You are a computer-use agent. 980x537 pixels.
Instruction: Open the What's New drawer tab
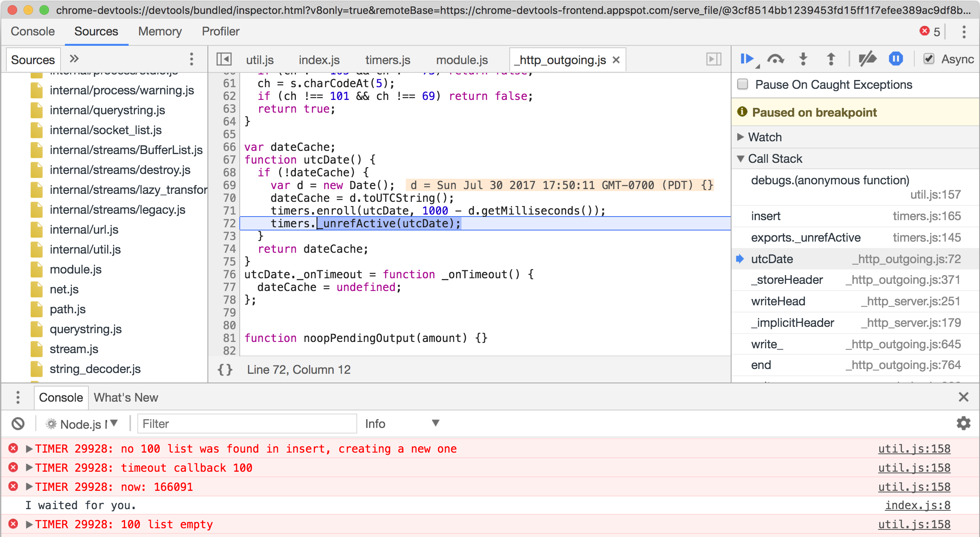point(126,397)
